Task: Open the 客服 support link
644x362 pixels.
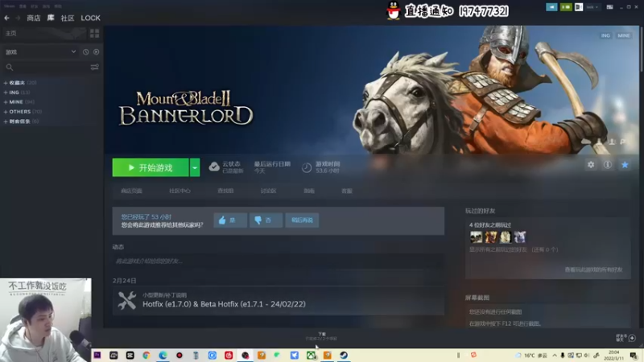Action: [347, 191]
